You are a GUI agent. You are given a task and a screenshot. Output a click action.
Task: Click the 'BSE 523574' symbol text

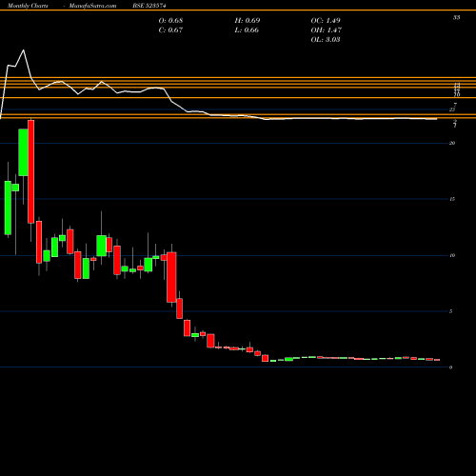coord(149,6)
